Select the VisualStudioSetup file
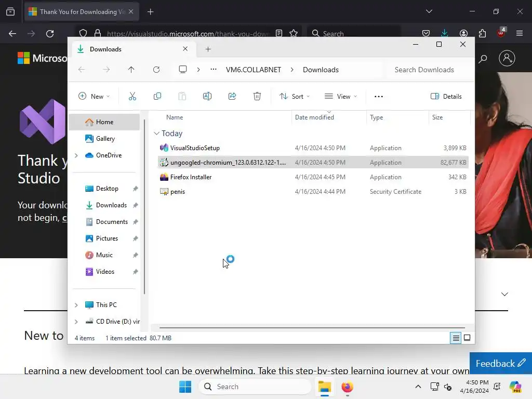The image size is (532, 399). (x=313, y=148)
